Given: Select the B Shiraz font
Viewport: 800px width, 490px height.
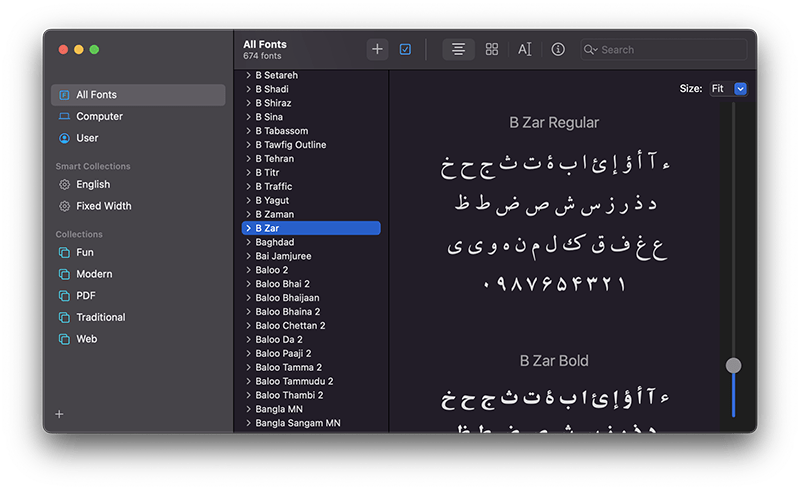Looking at the screenshot, I should 311,103.
